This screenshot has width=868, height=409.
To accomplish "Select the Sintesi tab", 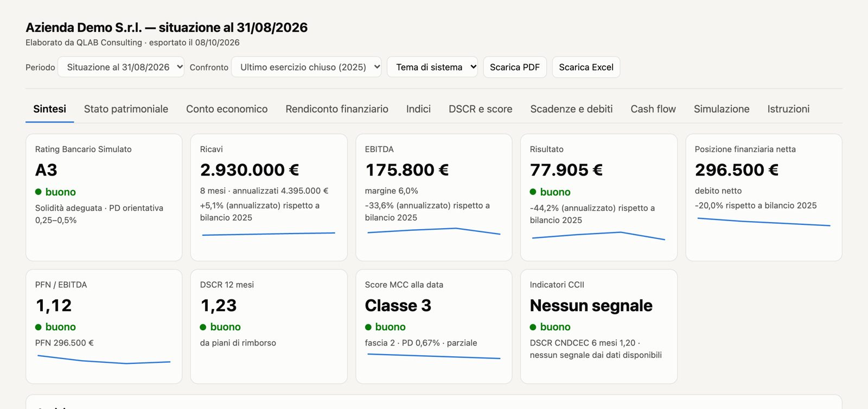I will coord(50,109).
